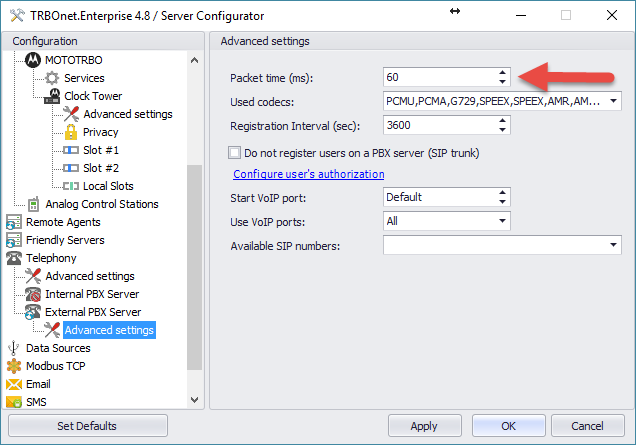Select Analog Control Stations tree item

coord(101,204)
